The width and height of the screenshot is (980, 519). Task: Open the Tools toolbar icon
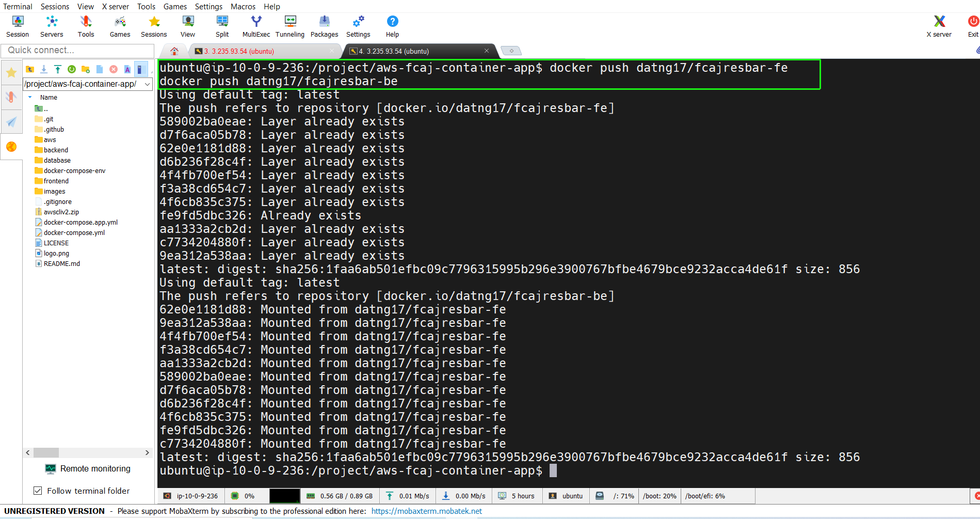pos(86,26)
